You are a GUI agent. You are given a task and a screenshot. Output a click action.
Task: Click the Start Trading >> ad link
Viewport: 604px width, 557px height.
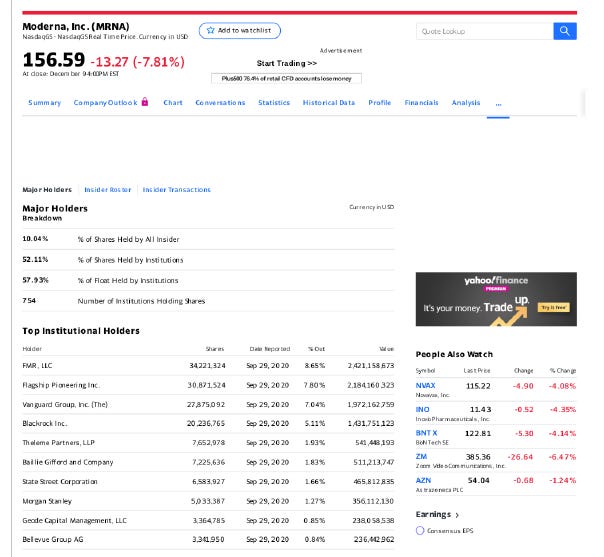[x=287, y=63]
